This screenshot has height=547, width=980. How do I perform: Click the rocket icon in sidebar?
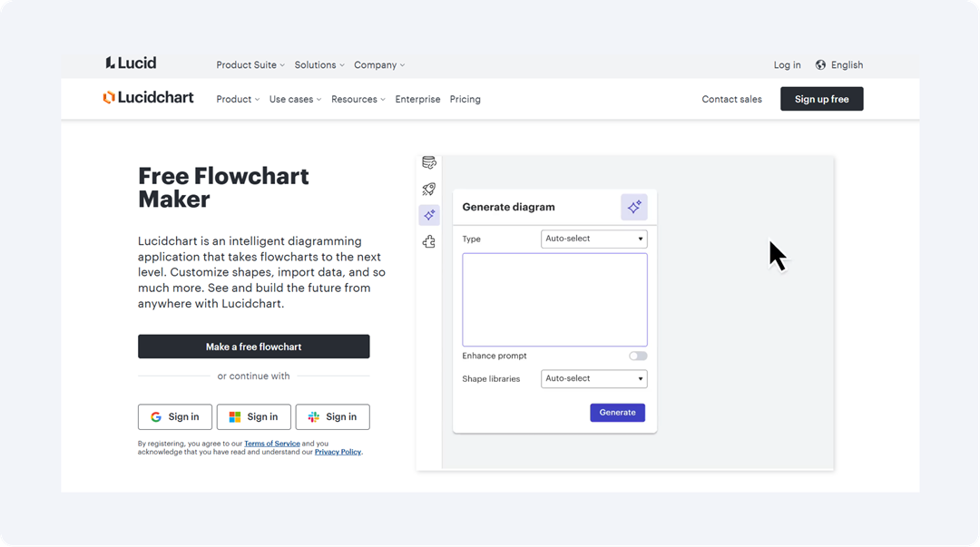pos(429,190)
